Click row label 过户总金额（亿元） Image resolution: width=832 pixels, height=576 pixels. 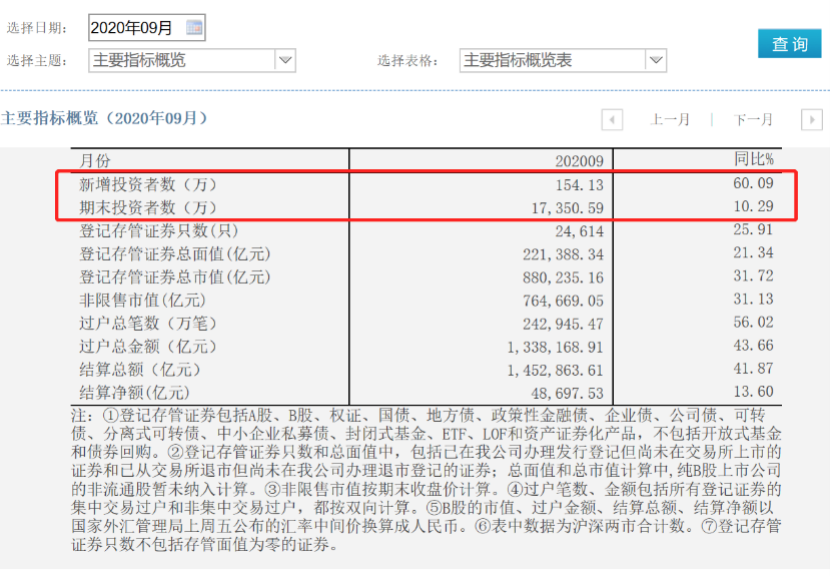point(148,346)
